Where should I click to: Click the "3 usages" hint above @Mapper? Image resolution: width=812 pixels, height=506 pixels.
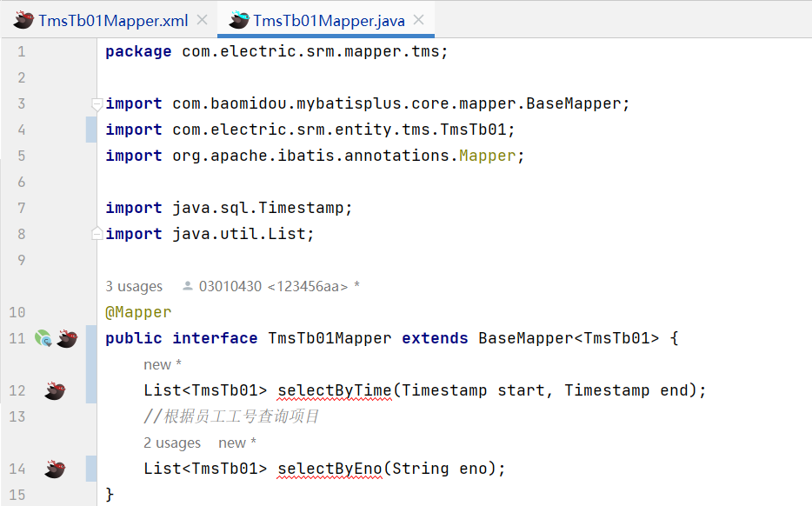(x=133, y=286)
